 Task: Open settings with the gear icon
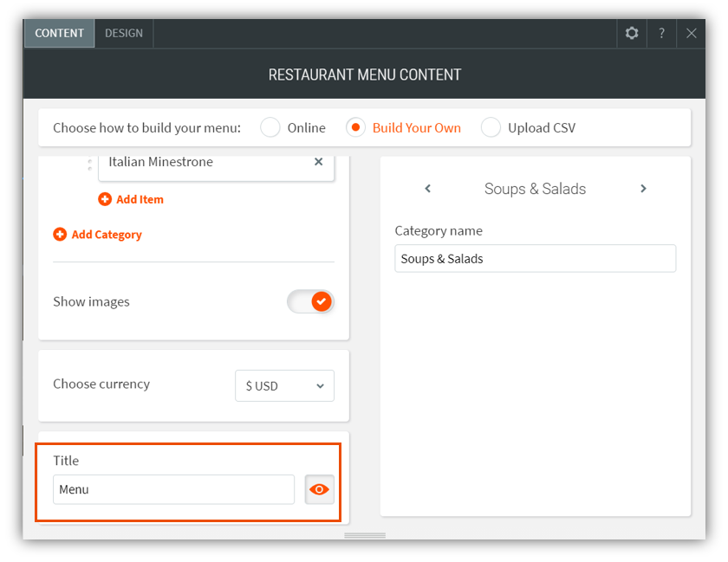632,33
